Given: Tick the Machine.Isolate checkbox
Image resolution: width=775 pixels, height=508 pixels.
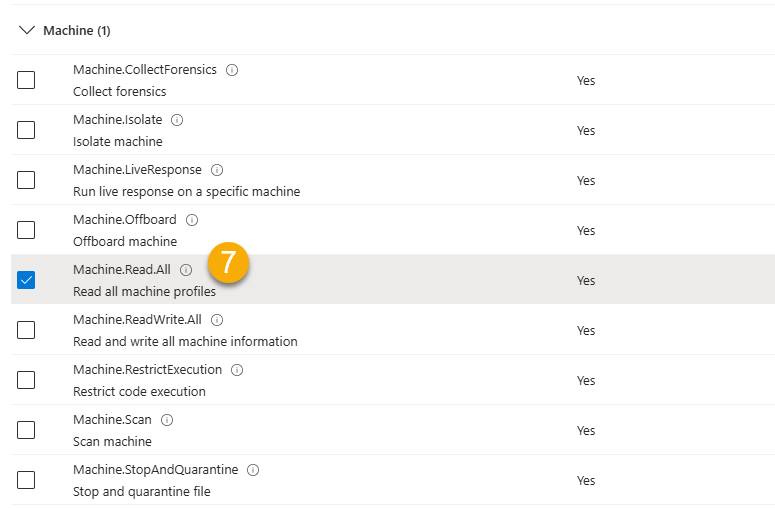Looking at the screenshot, I should click(26, 130).
